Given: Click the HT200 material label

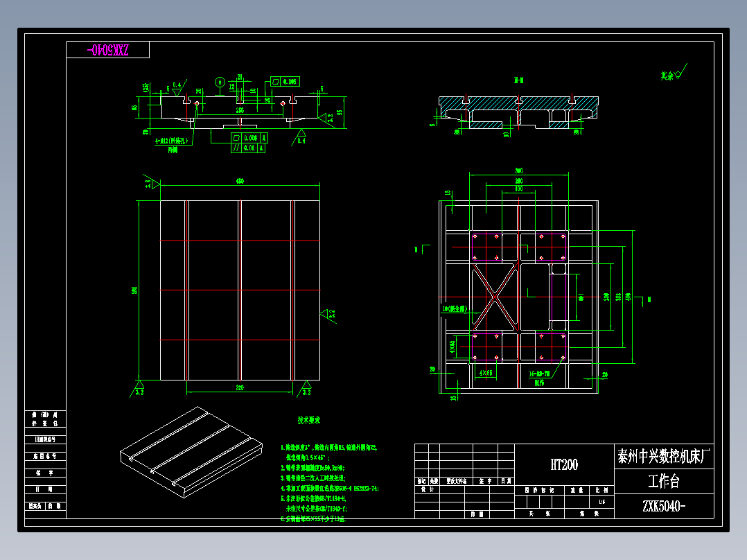Looking at the screenshot, I should point(564,464).
